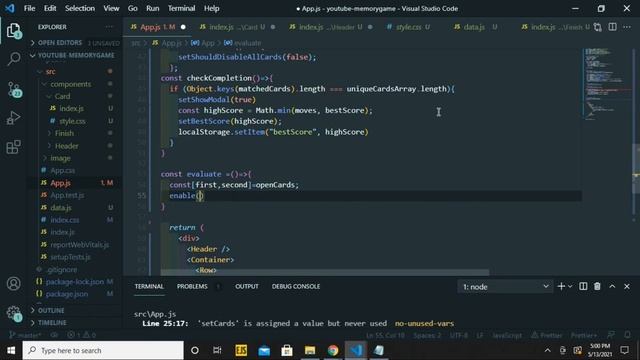Expand the image folder
This screenshot has width=640, height=360.
(x=60, y=158)
